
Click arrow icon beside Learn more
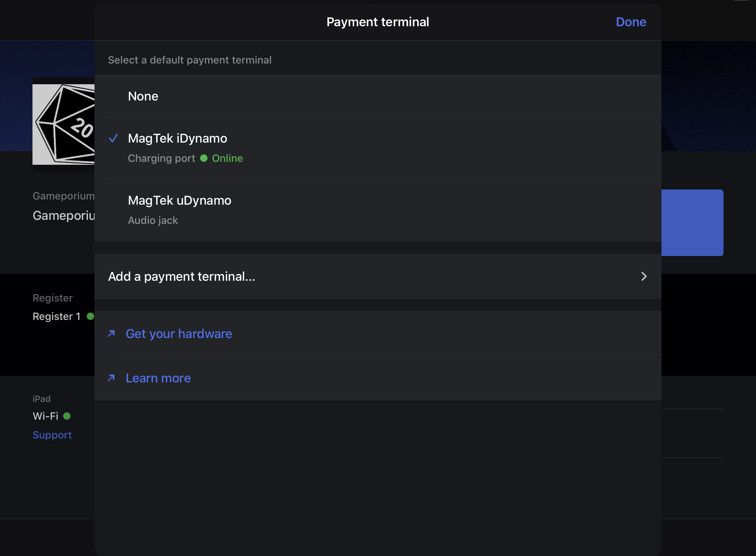click(111, 378)
